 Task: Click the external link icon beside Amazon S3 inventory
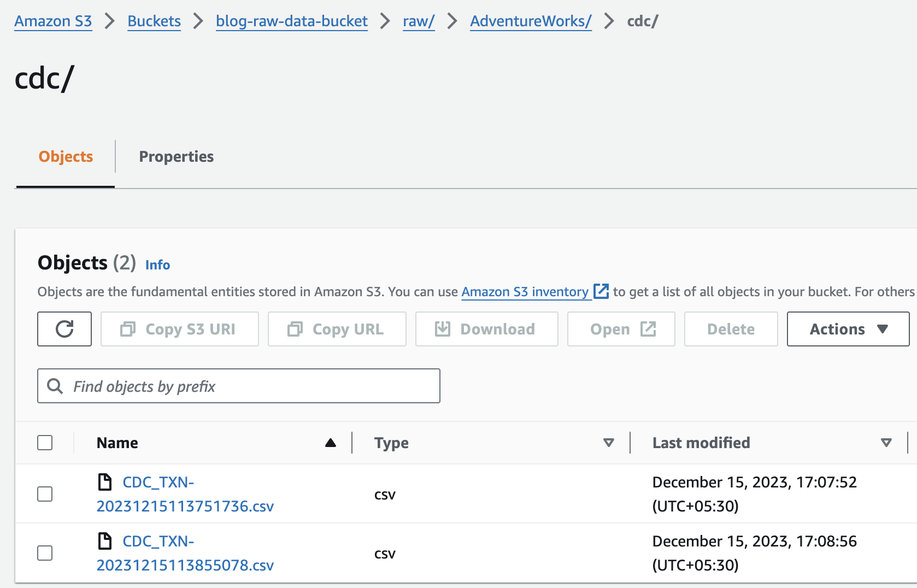click(x=601, y=291)
